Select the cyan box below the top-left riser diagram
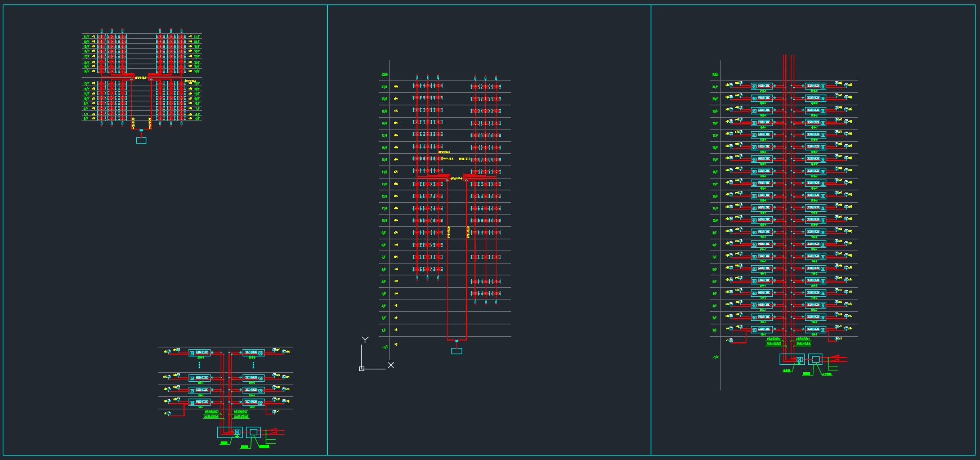The width and height of the screenshot is (980, 460). coord(141,140)
